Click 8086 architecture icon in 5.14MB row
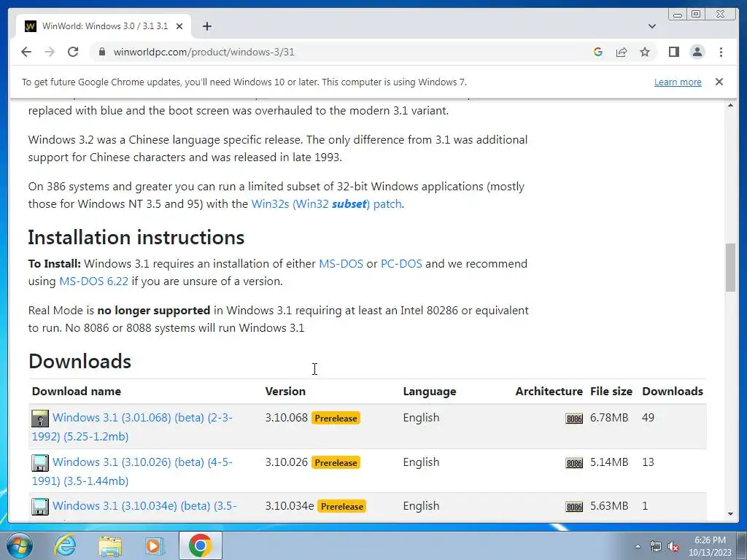This screenshot has height=560, width=747. click(x=574, y=463)
